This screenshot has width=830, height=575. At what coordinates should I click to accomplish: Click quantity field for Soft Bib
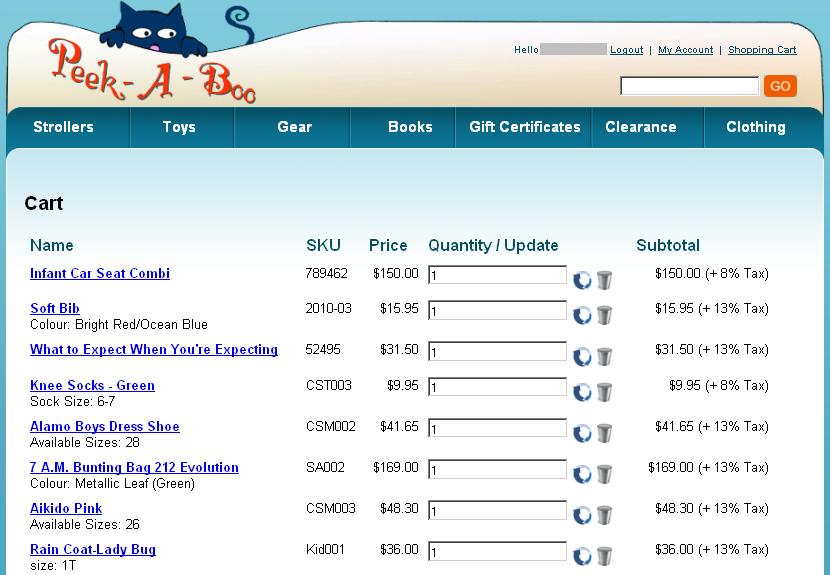498,310
